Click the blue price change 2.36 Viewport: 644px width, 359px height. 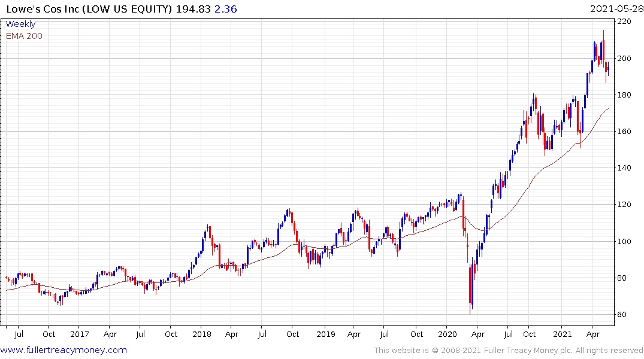pyautogui.click(x=225, y=9)
